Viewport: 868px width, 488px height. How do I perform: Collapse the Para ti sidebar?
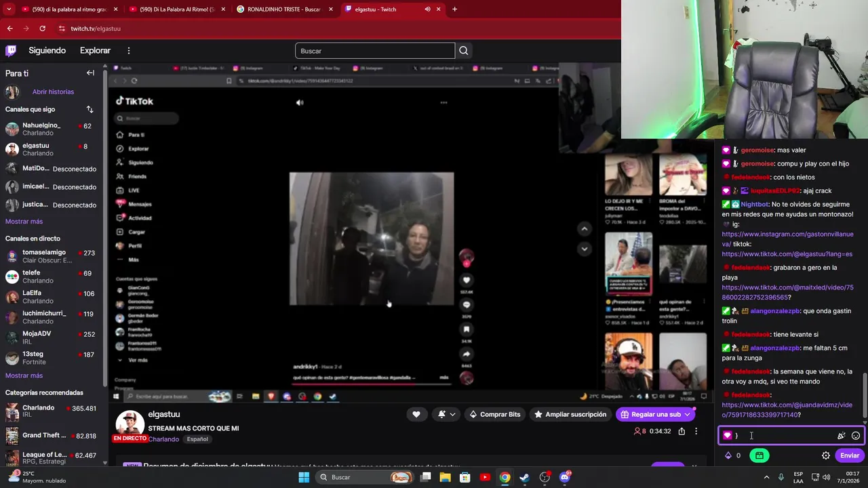click(90, 73)
